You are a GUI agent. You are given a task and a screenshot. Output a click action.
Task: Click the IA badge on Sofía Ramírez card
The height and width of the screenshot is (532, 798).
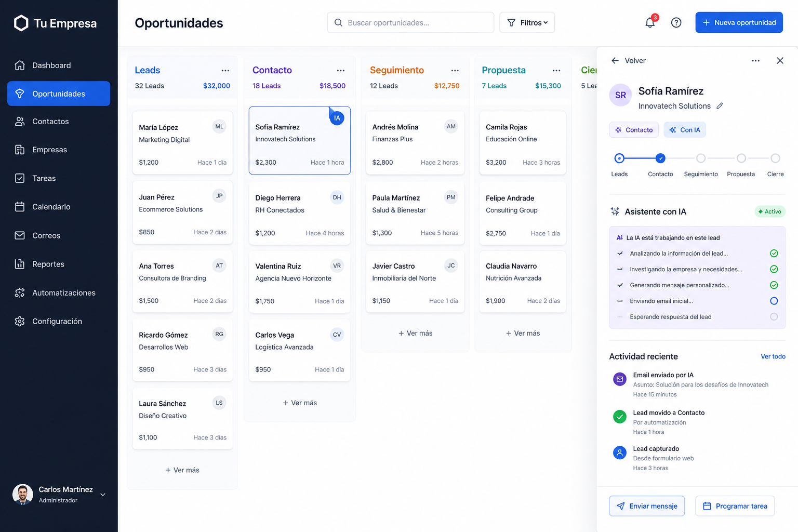(337, 118)
